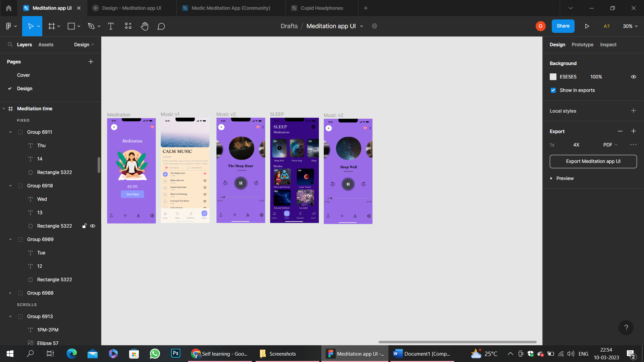644x362 pixels.
Task: Switch to the Prototype tab
Action: pos(582,45)
